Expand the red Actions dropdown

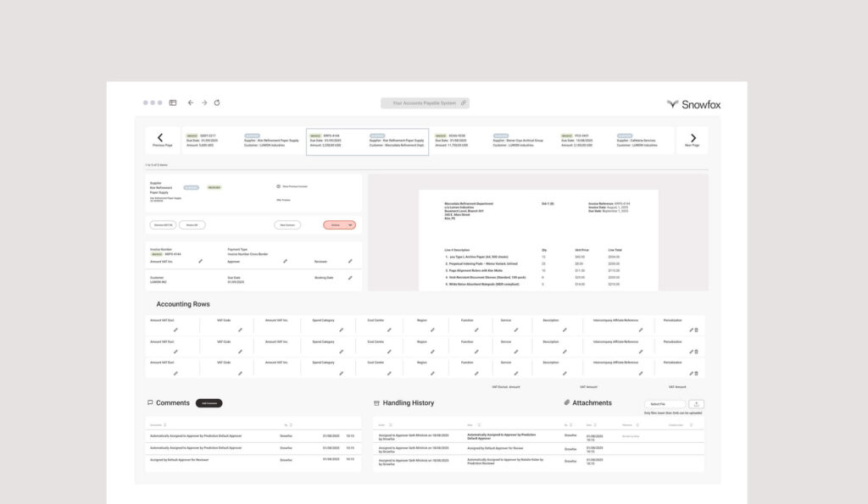339,224
